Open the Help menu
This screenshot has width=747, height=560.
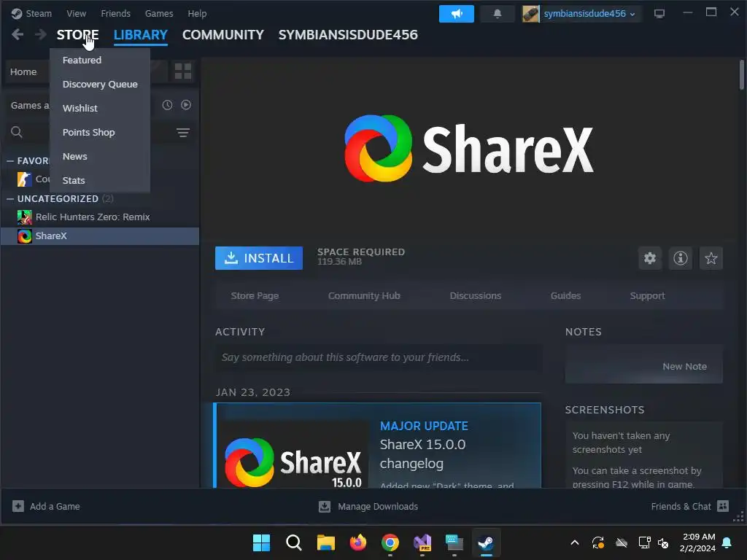click(x=197, y=13)
